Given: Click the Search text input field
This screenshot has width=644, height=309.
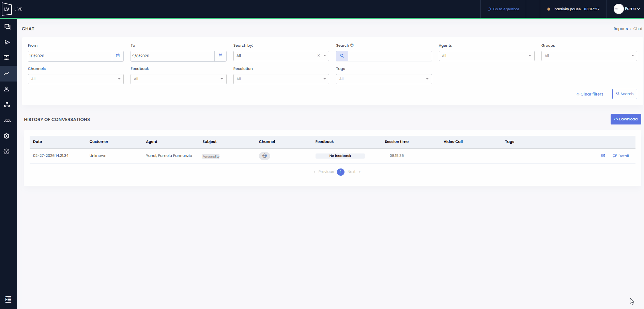Looking at the screenshot, I should (390, 56).
